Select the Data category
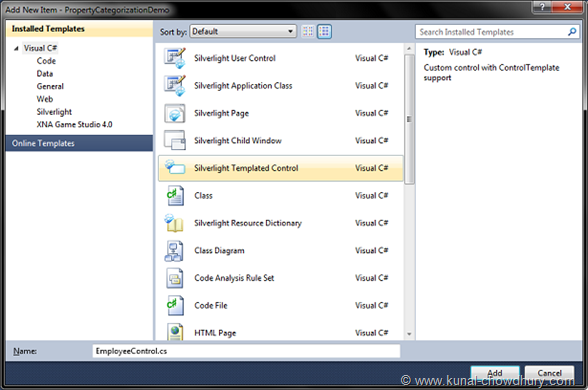Screen dimensions: 588x390 45,74
